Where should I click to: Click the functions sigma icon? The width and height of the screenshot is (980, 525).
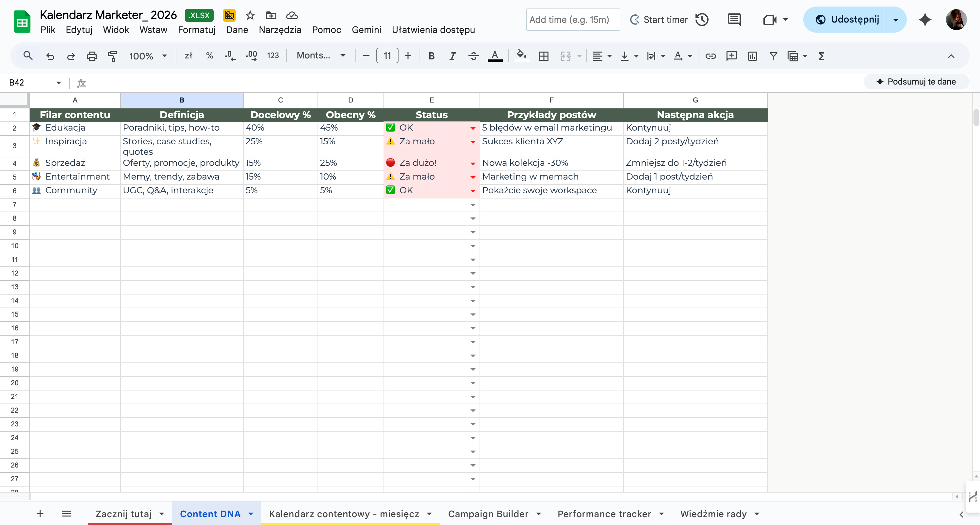(821, 56)
